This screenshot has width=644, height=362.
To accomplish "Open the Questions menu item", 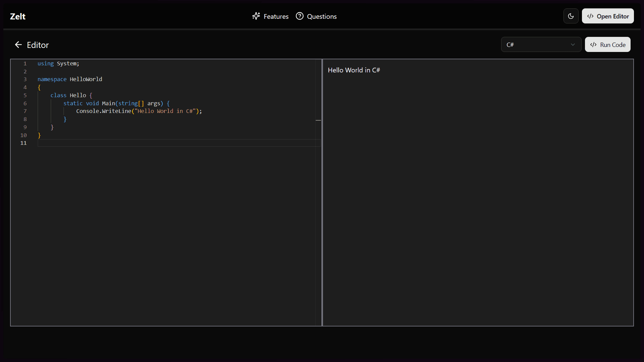I will point(316,16).
